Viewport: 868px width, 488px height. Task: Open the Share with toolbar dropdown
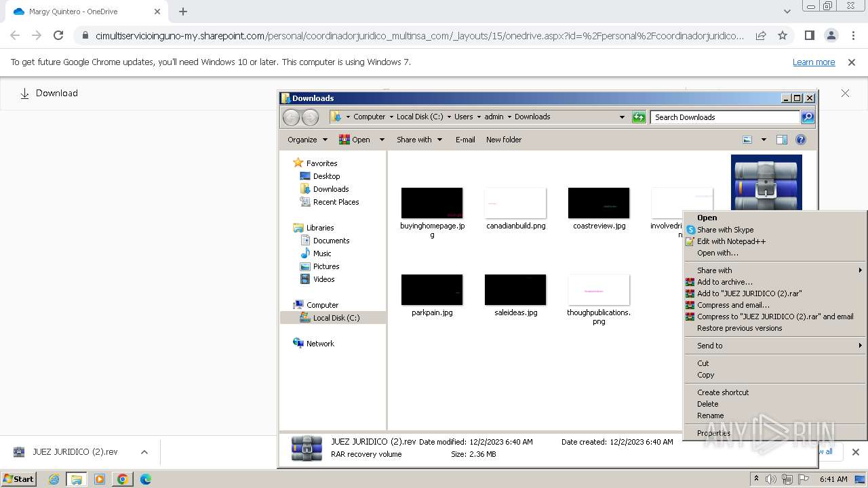point(419,140)
